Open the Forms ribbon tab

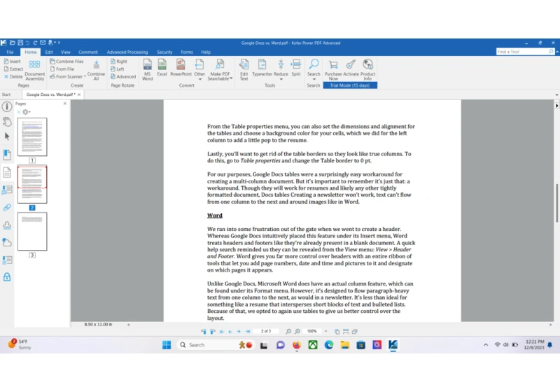187,52
